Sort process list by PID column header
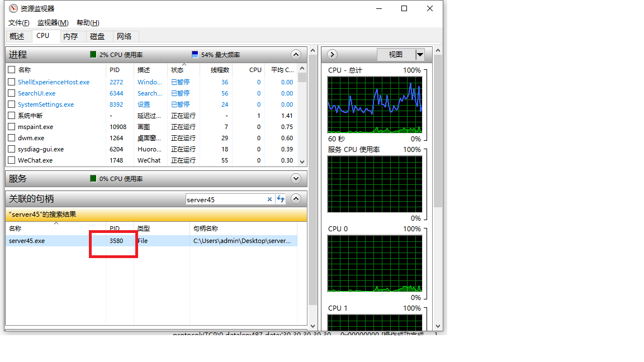Screen dimensions: 644x362 coord(115,70)
